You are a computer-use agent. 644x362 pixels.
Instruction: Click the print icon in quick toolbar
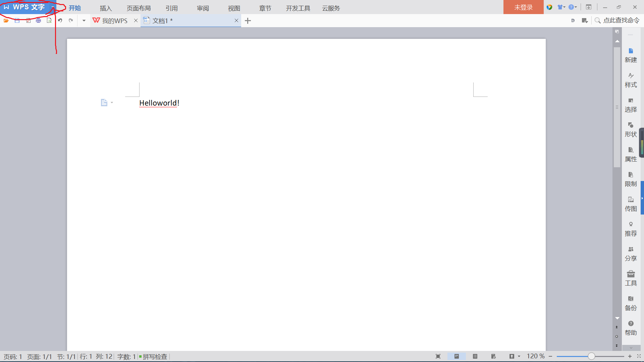38,21
